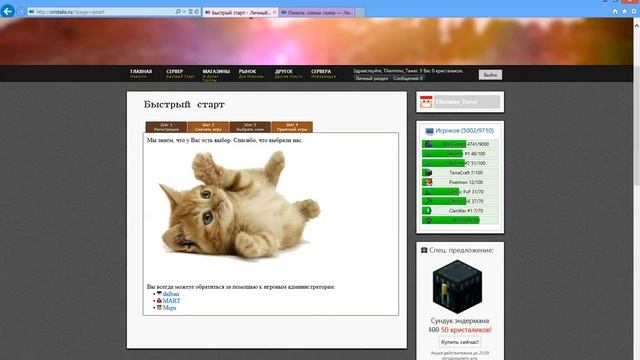Click the user avatar in profile box
The image size is (640, 360).
(x=426, y=102)
